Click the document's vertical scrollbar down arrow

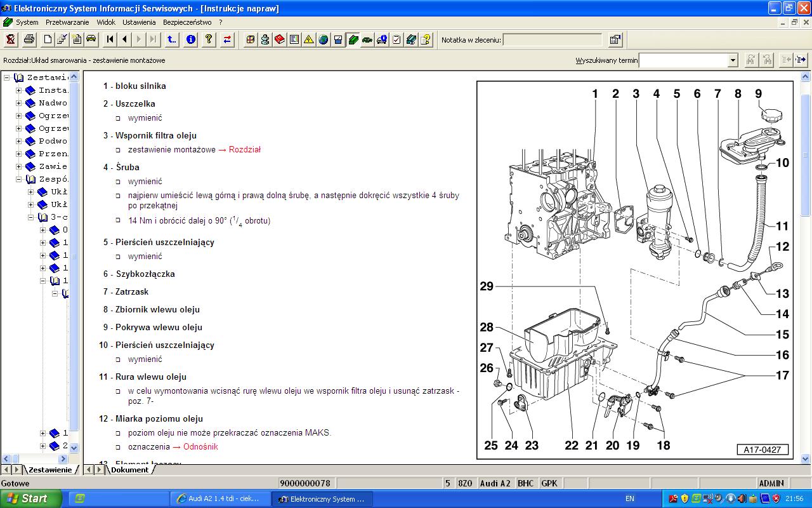click(x=806, y=458)
